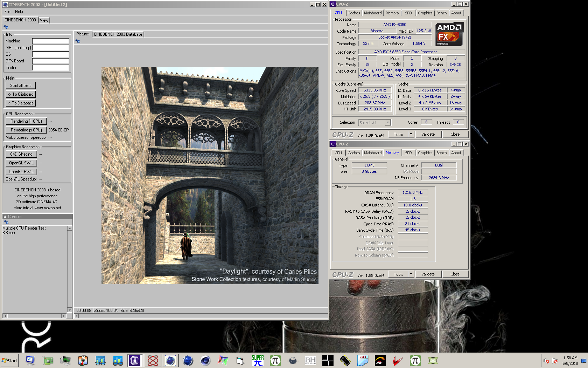Click the pin icon under the Pictures tab
This screenshot has width=588, height=368.
(x=78, y=41)
